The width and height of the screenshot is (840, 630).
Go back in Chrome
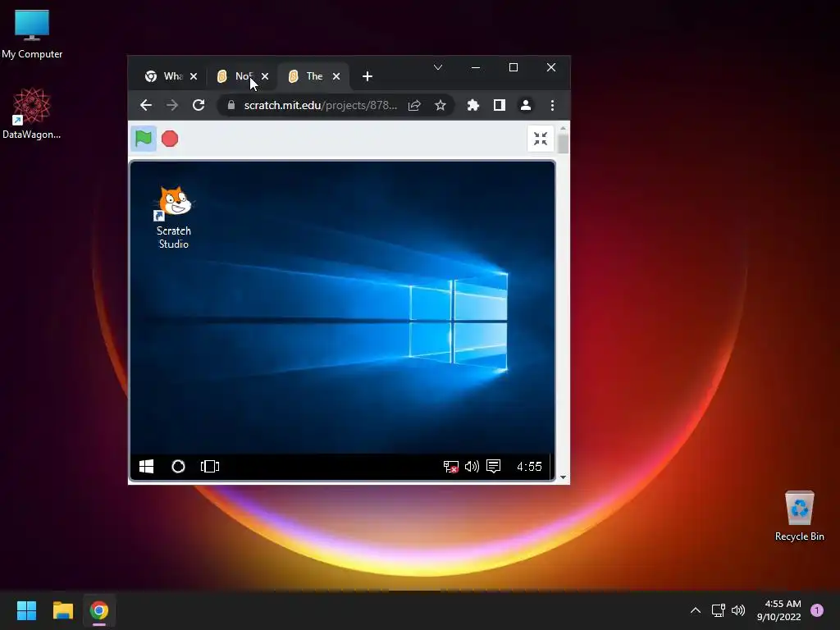tap(146, 105)
